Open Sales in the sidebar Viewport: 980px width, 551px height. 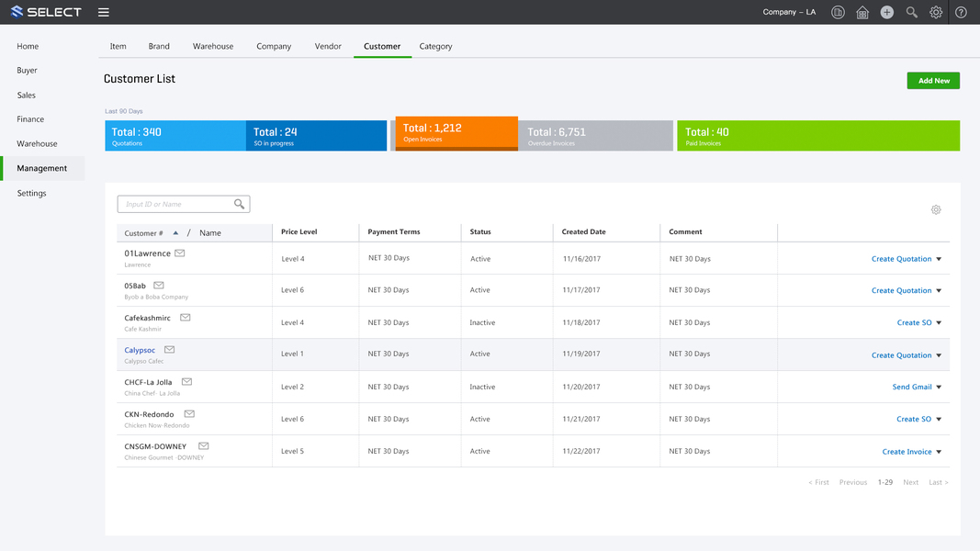[x=27, y=95]
